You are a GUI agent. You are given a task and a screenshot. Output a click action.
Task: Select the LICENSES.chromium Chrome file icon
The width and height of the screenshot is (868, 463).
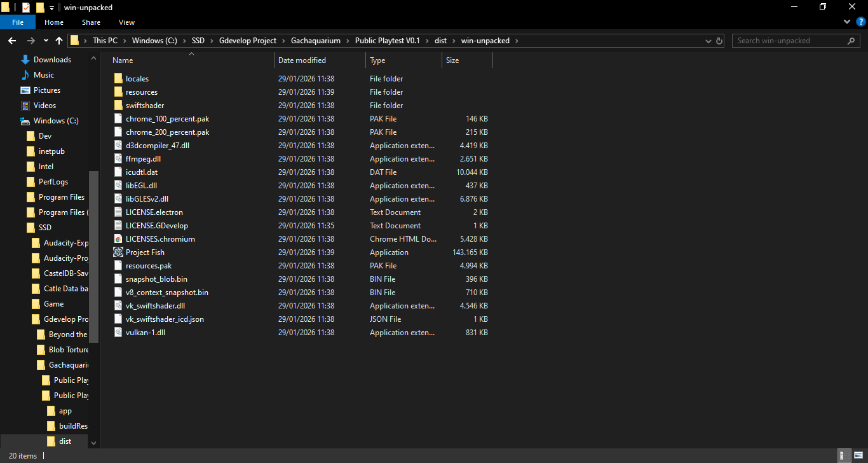click(x=118, y=239)
